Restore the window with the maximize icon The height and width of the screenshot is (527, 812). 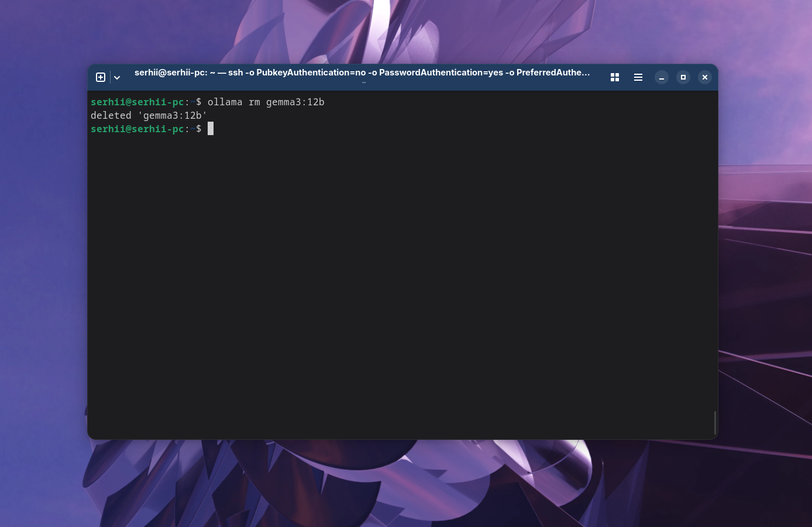click(683, 77)
